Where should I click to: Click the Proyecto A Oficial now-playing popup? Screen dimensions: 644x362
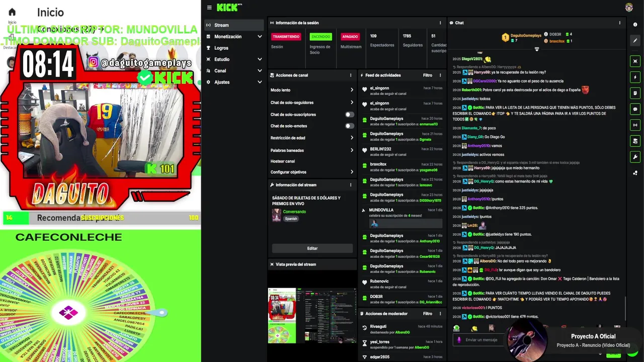pyautogui.click(x=575, y=340)
